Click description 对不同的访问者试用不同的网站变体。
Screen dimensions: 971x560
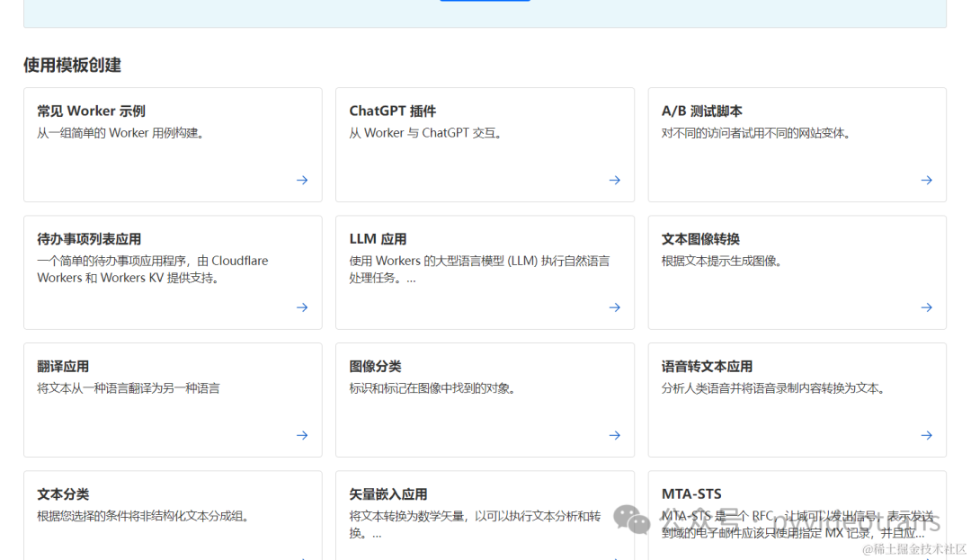point(756,133)
